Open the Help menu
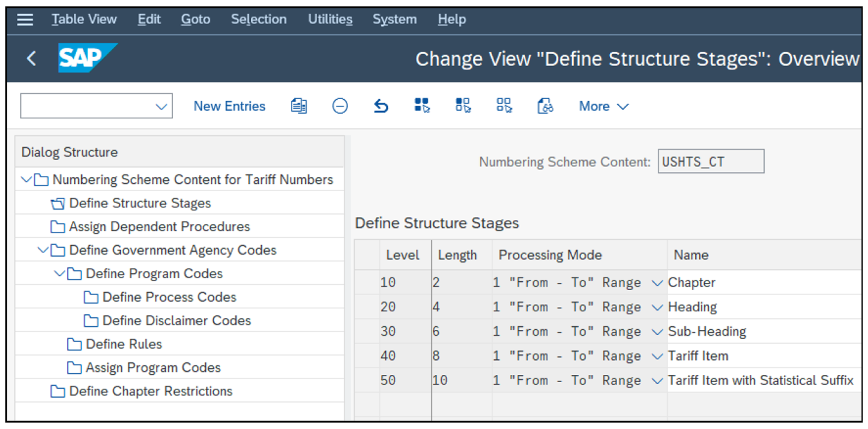The image size is (868, 429). 451,19
